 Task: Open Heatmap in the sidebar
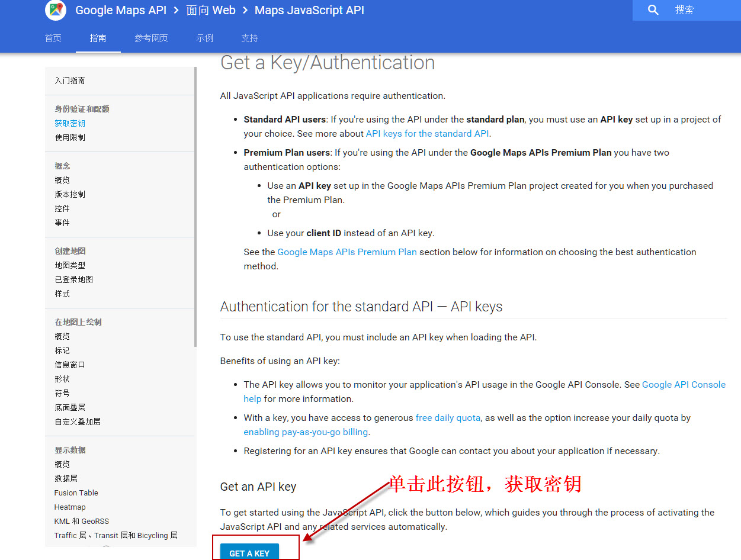pos(70,507)
